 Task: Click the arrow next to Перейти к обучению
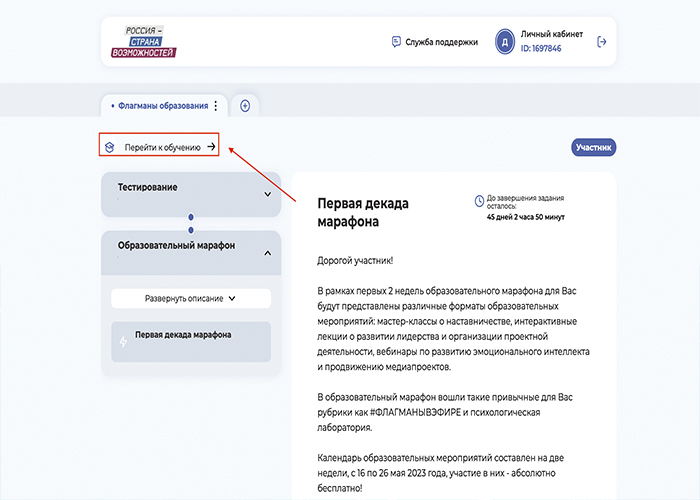tap(211, 146)
